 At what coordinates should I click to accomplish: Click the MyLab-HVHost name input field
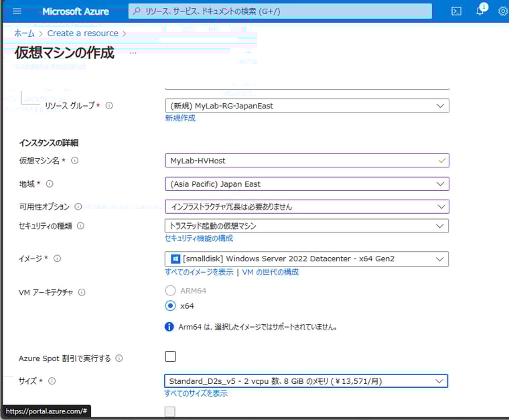click(307, 160)
